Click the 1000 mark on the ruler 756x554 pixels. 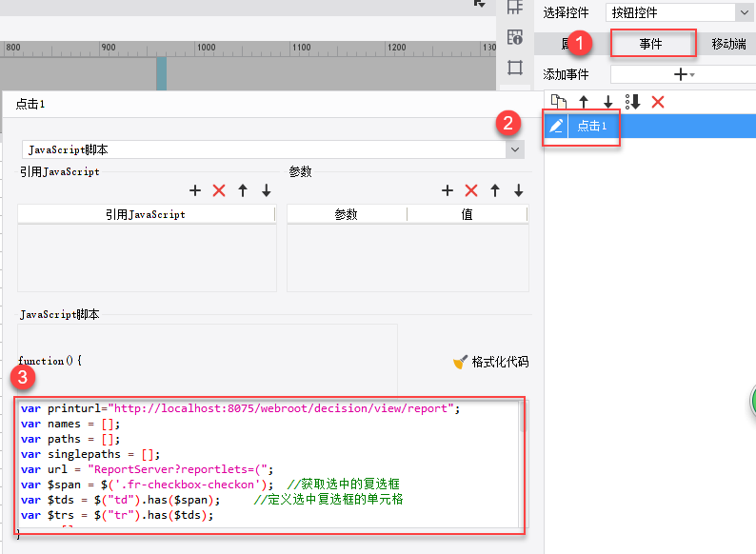(206, 48)
